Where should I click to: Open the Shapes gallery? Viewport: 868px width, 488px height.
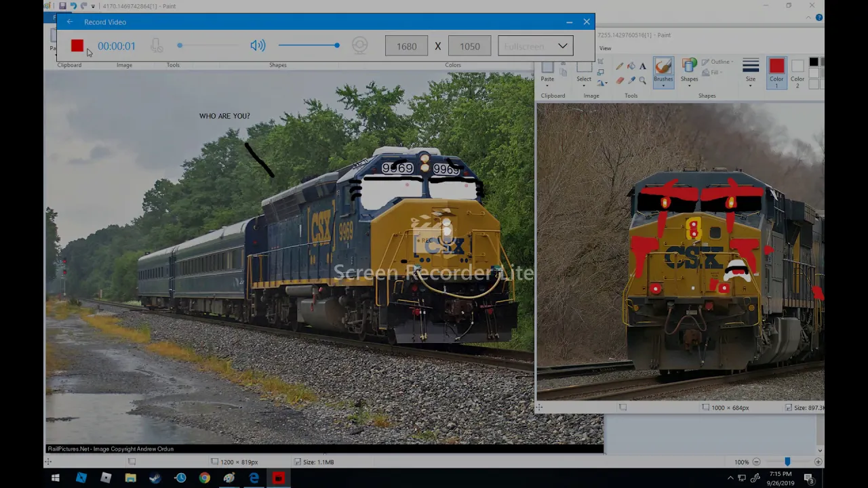(689, 71)
